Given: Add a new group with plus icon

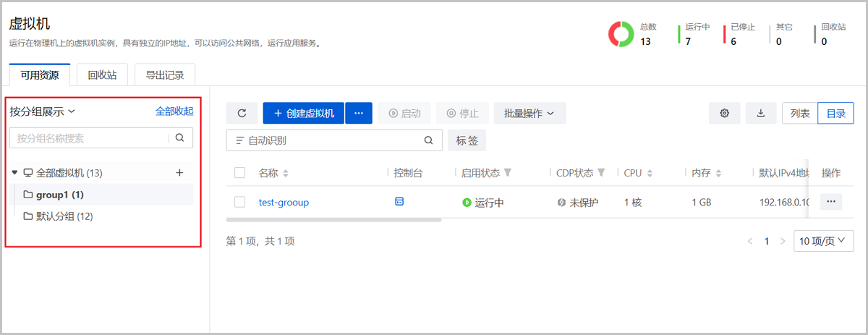Looking at the screenshot, I should [x=180, y=173].
